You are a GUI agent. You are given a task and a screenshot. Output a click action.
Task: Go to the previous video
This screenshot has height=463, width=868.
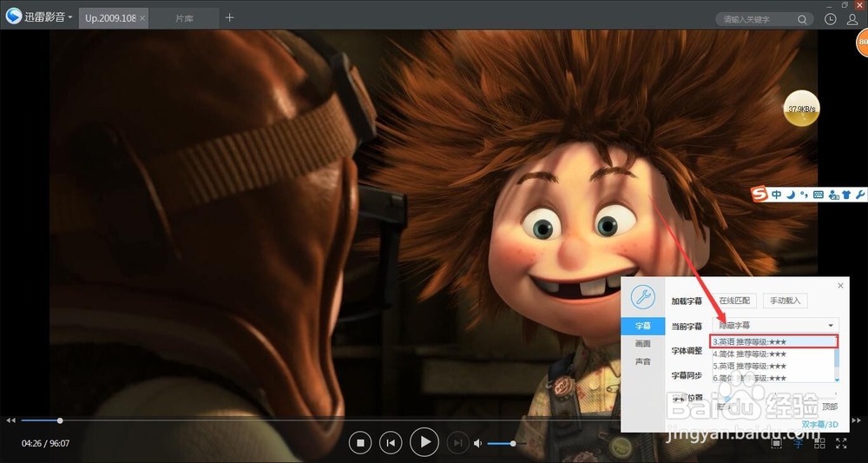click(x=391, y=442)
